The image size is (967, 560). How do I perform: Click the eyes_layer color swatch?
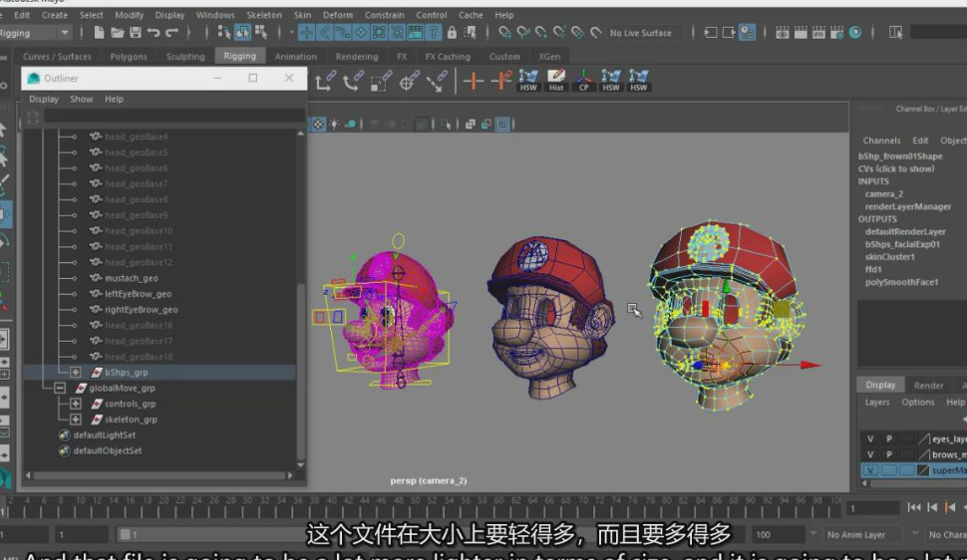[x=923, y=439]
